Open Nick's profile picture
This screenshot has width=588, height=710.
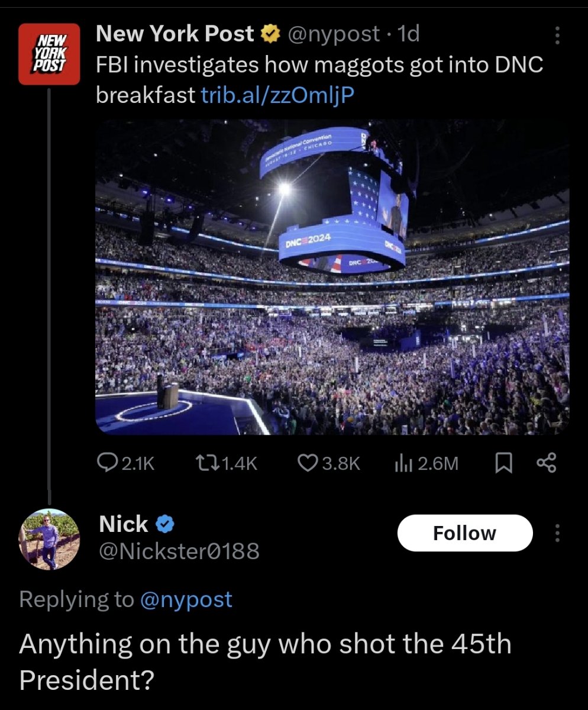50,539
